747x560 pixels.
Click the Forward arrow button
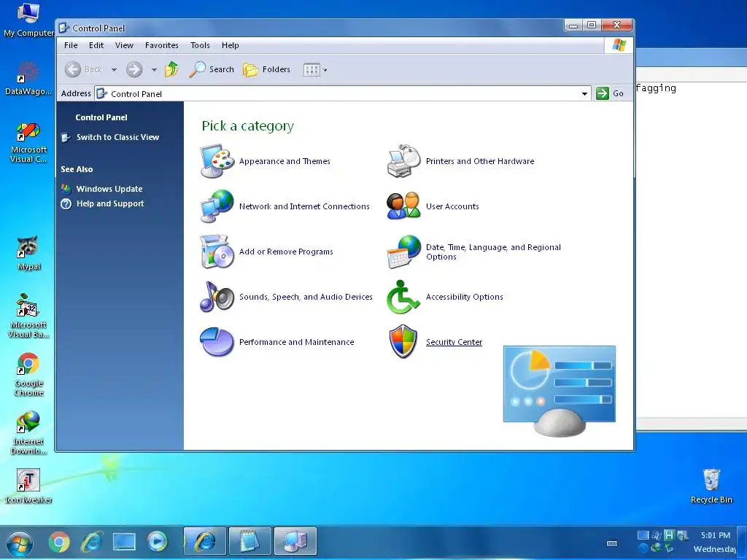click(x=134, y=69)
